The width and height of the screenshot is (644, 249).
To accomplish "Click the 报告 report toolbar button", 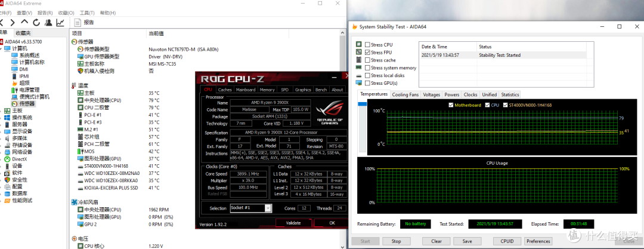I will (85, 23).
